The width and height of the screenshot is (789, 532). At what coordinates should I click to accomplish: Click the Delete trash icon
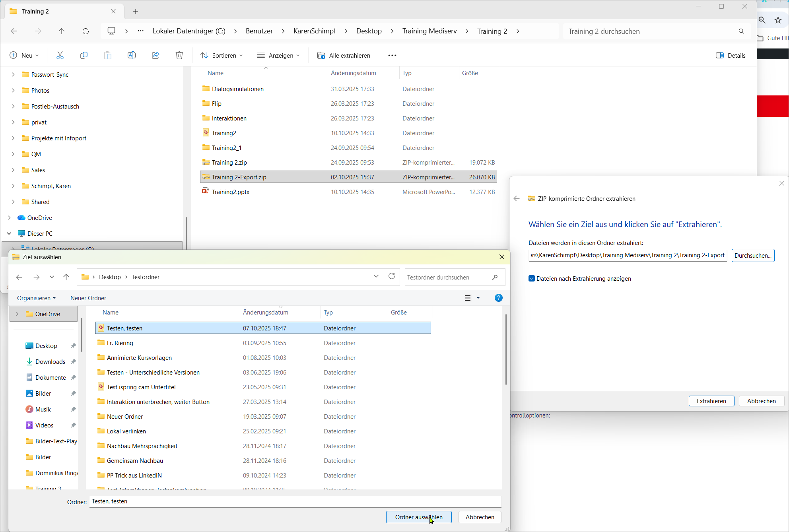(x=179, y=55)
